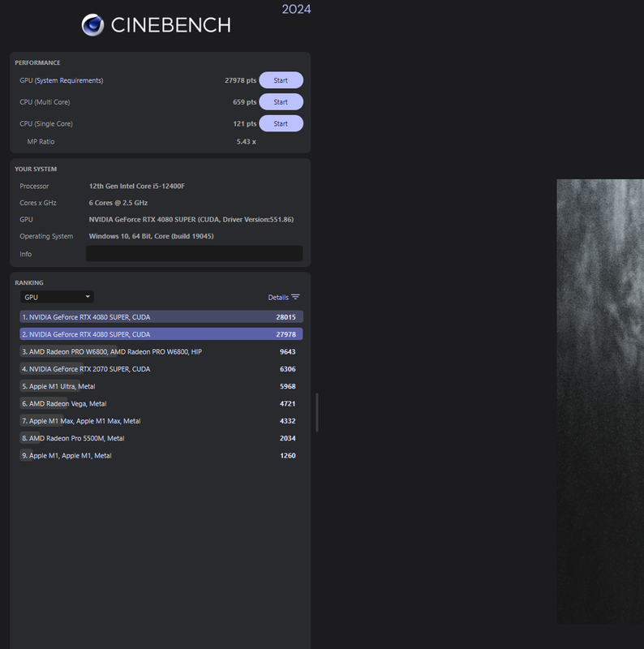Click the 12th Gen Intel Core i5-12400F text

(x=137, y=187)
